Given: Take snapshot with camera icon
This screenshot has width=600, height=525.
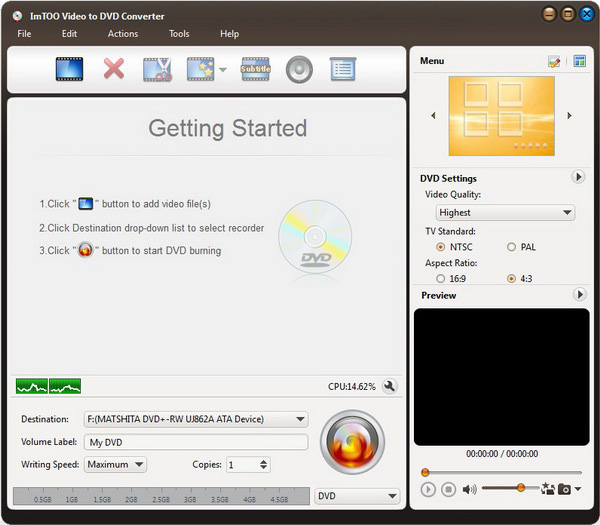Looking at the screenshot, I should (x=564, y=489).
